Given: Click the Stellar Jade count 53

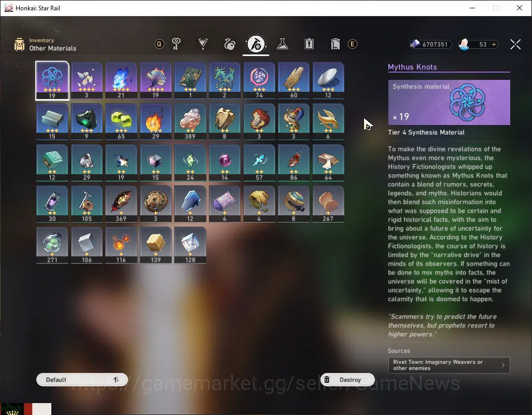Looking at the screenshot, I should [482, 45].
